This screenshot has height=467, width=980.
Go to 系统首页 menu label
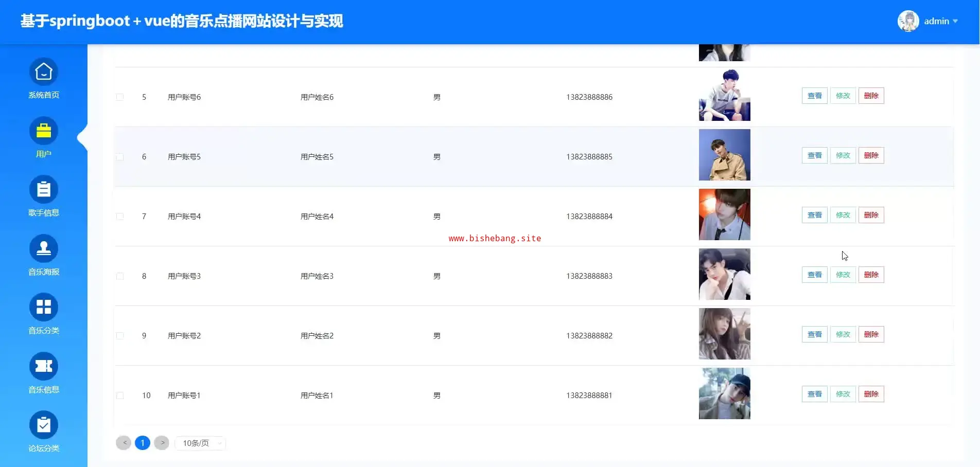44,95
